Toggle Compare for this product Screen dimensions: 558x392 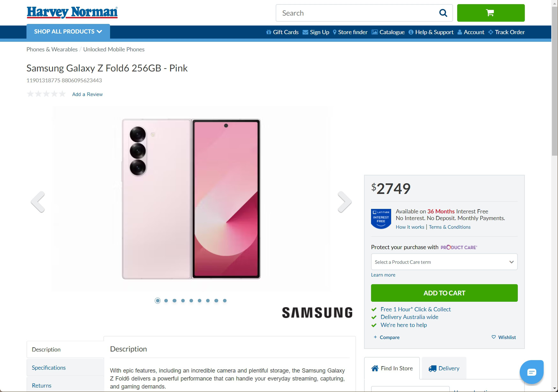point(387,337)
